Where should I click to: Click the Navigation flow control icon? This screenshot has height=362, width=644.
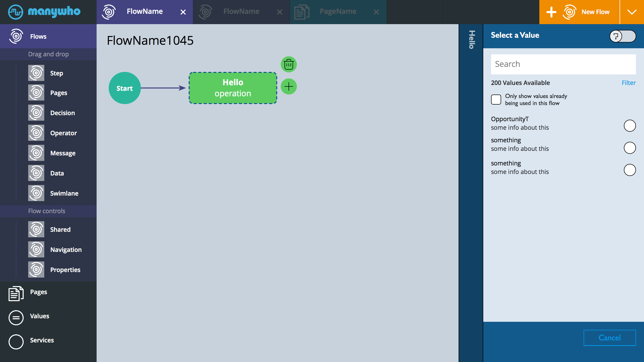[36, 249]
